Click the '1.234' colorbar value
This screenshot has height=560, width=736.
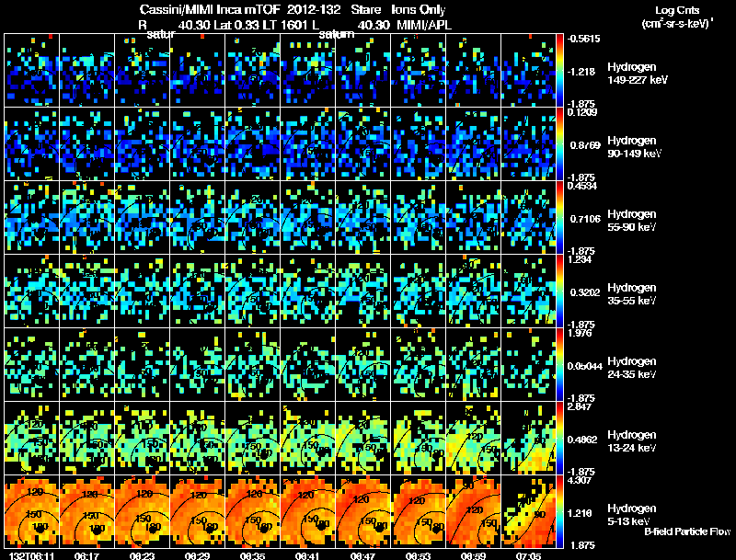coord(580,260)
